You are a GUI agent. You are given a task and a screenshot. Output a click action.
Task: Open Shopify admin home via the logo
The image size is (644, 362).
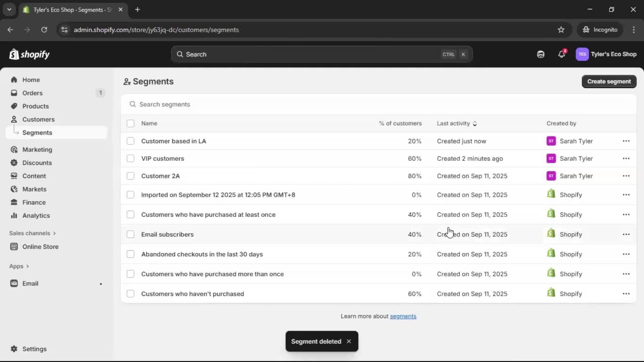(30, 54)
